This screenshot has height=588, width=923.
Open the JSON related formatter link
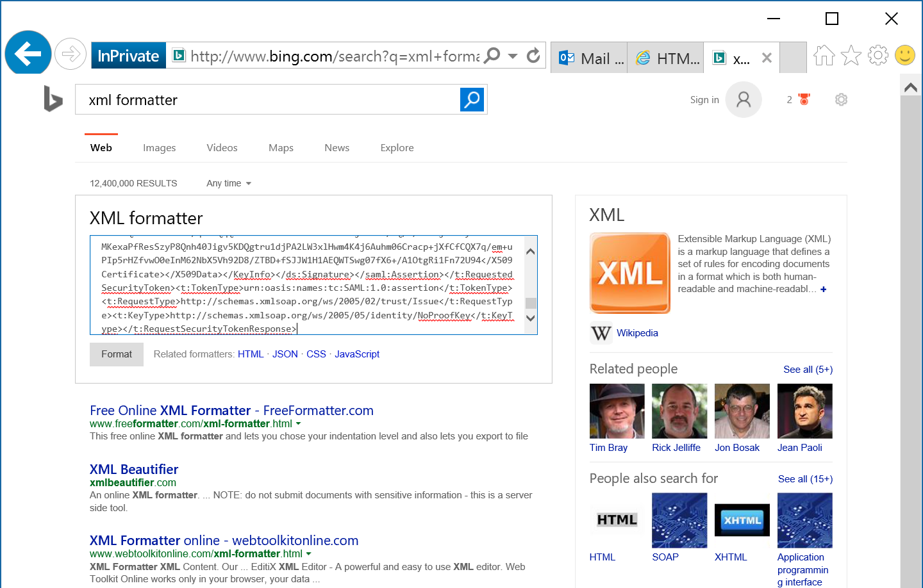[285, 354]
